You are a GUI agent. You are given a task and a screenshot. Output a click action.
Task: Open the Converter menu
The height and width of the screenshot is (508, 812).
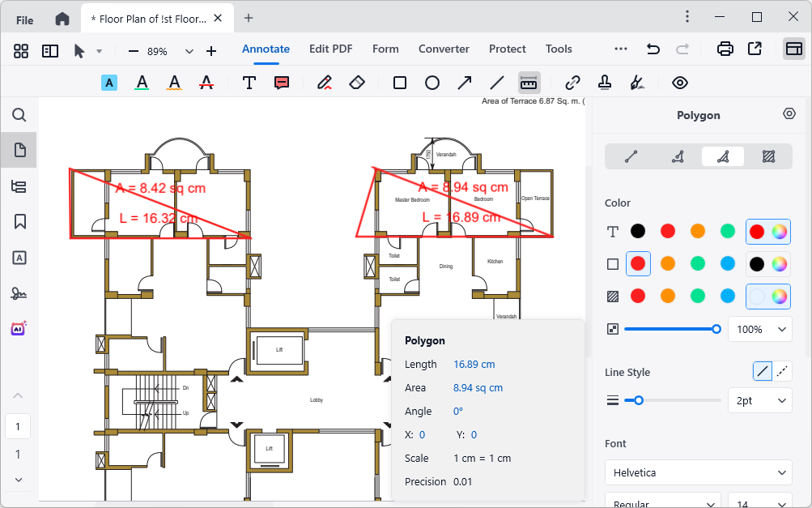[444, 49]
